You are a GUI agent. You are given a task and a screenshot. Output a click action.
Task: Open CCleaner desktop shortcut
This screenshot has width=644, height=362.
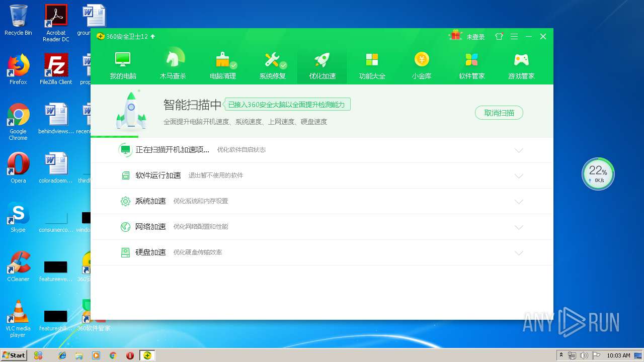coord(18,266)
